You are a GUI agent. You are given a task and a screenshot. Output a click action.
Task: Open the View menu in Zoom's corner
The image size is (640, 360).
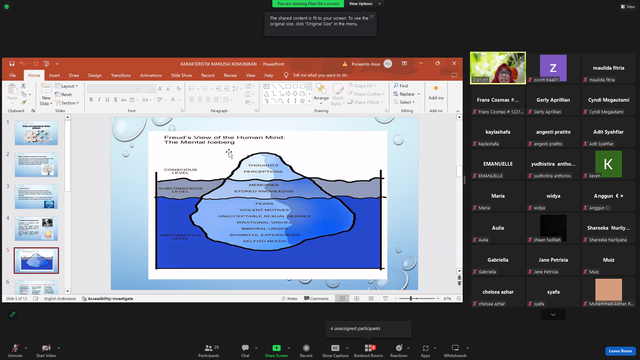point(628,7)
